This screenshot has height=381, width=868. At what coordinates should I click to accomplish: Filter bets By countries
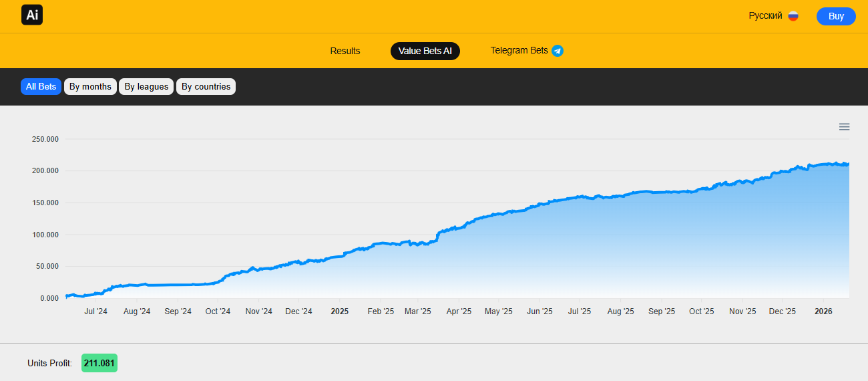point(206,87)
